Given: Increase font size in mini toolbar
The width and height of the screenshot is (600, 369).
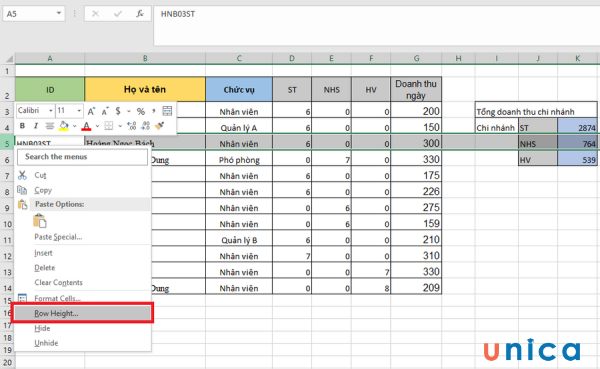Looking at the screenshot, I should [x=91, y=111].
